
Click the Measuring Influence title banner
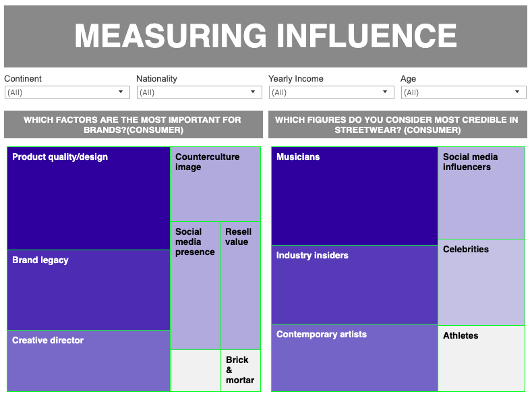266,36
